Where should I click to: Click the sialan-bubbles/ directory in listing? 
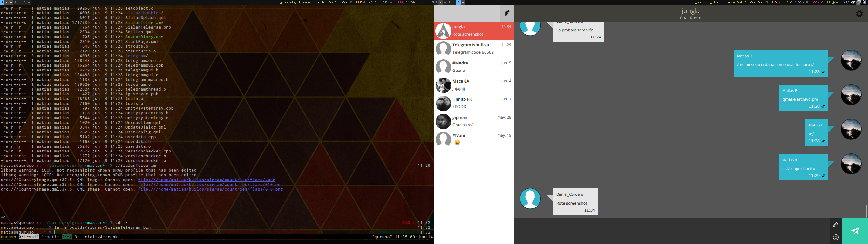(x=145, y=13)
